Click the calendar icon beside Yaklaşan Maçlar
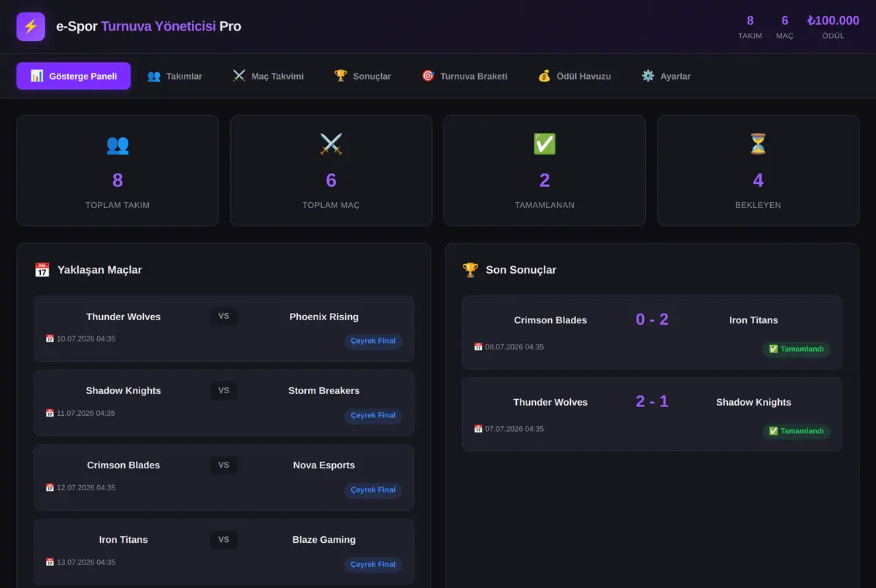Image resolution: width=876 pixels, height=588 pixels. [42, 270]
